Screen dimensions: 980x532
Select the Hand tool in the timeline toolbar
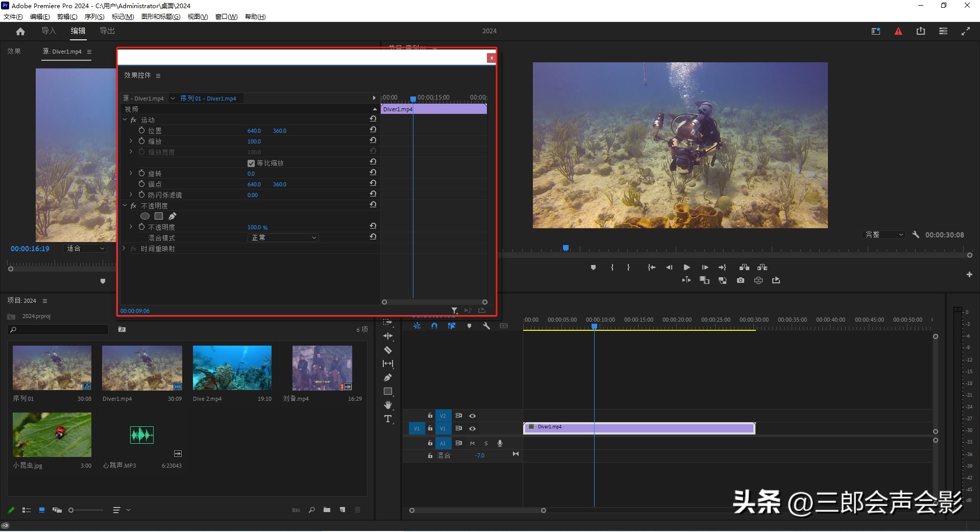(388, 405)
